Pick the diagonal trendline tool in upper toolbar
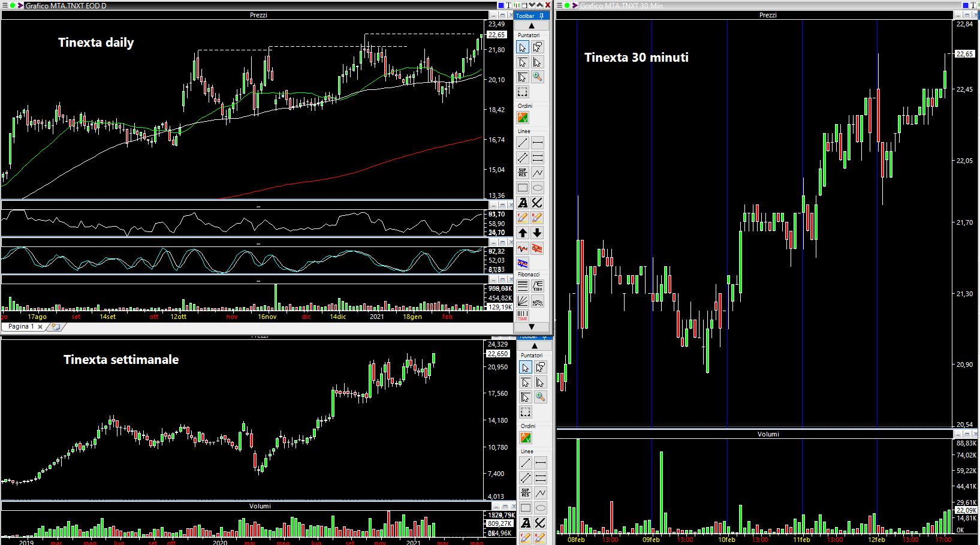Viewport: 980px width, 545px height. [523, 143]
